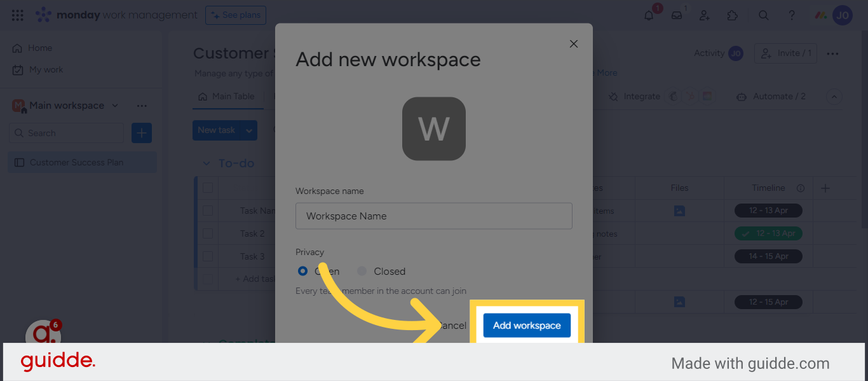The image size is (868, 381).
Task: Switch to the Main Table tab
Action: point(233,96)
